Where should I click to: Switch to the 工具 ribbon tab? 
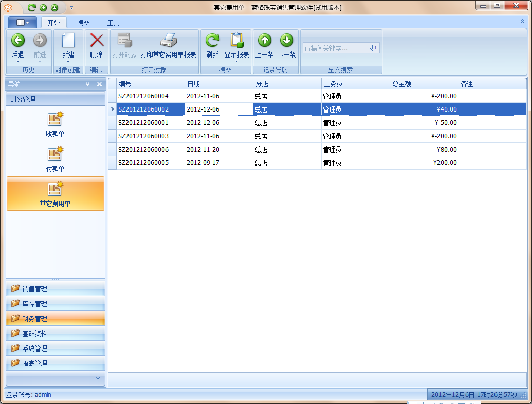point(113,23)
